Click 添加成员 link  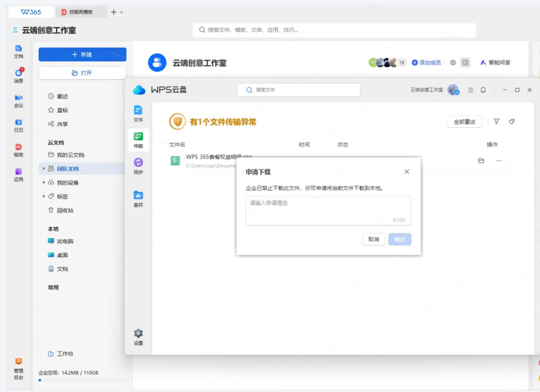click(426, 63)
